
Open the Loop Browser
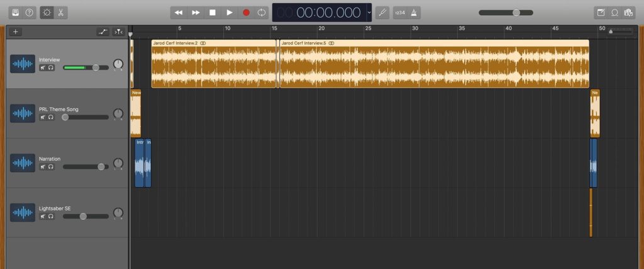click(614, 13)
